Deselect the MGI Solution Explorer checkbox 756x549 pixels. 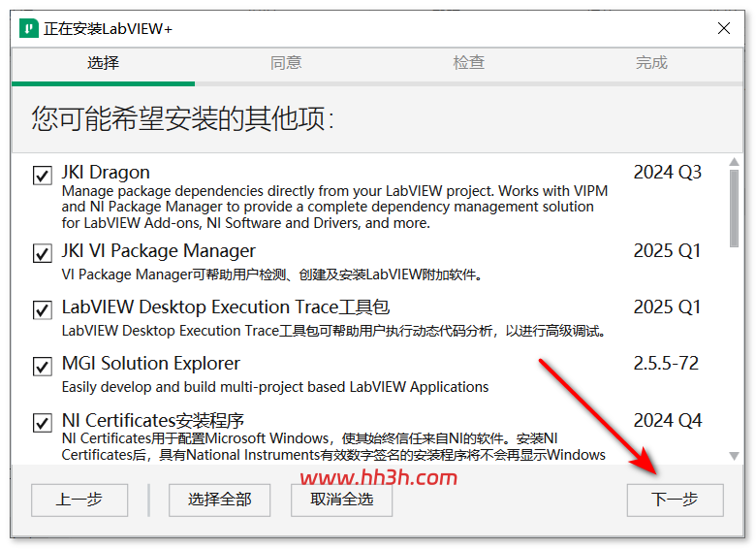(x=43, y=366)
